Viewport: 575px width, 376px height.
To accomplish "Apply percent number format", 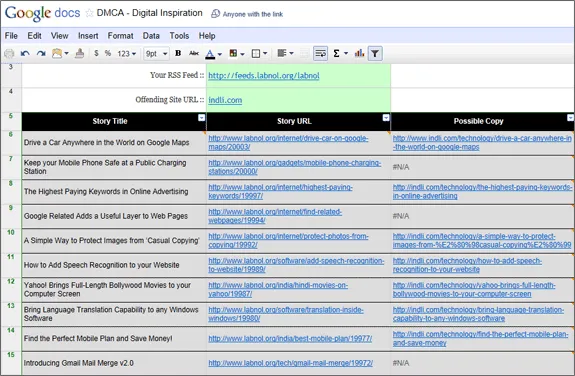I will click(x=107, y=54).
